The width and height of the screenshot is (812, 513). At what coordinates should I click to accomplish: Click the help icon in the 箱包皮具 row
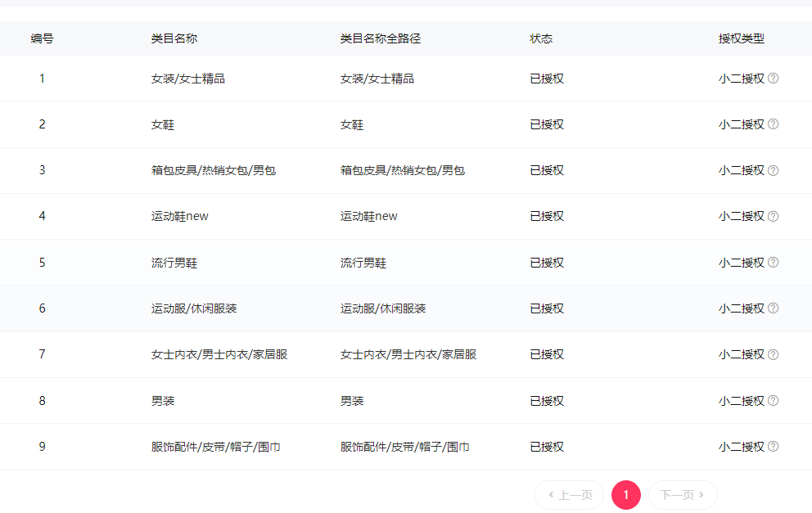point(773,170)
